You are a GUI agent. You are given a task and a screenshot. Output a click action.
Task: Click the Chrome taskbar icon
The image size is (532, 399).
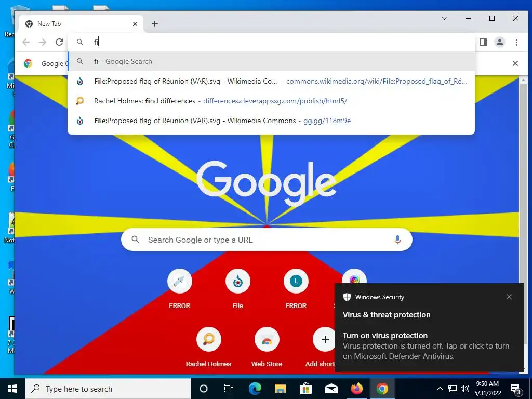click(382, 389)
